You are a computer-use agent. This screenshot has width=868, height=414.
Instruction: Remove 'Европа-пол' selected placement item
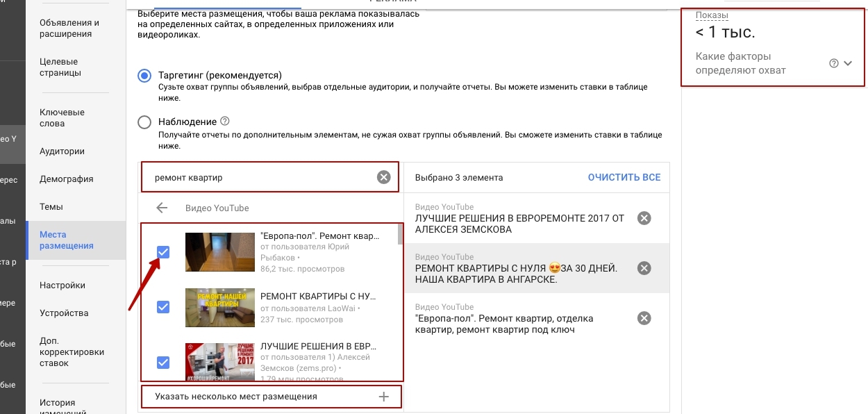coord(644,318)
